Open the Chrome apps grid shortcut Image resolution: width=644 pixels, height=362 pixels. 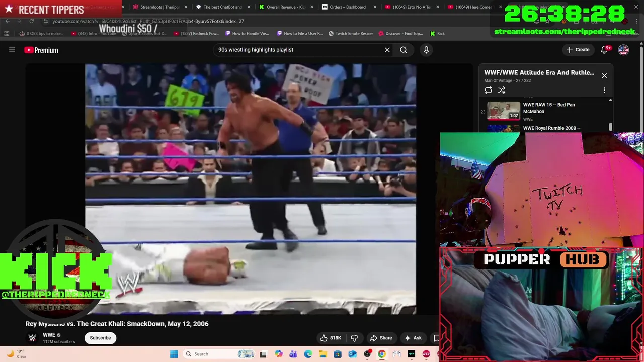[x=7, y=33]
